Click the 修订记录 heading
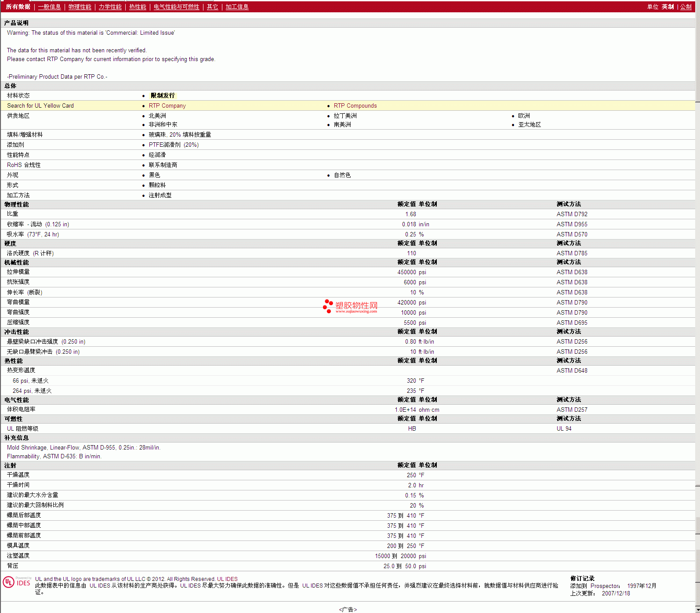Viewport: 700px width, 613px height. point(582,578)
